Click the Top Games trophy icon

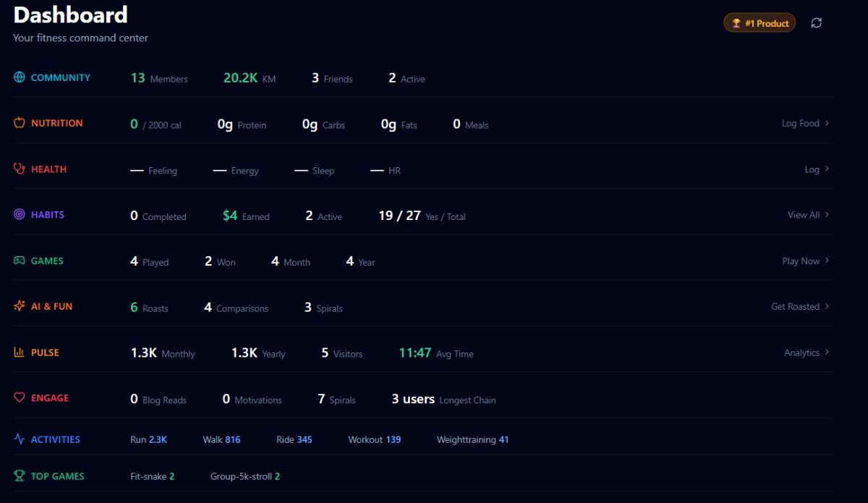coord(20,476)
